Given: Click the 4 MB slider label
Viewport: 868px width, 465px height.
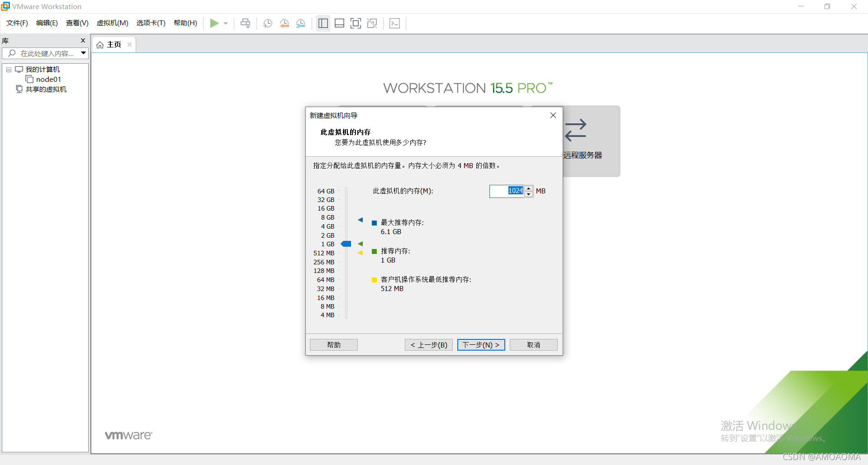Looking at the screenshot, I should click(x=327, y=315).
